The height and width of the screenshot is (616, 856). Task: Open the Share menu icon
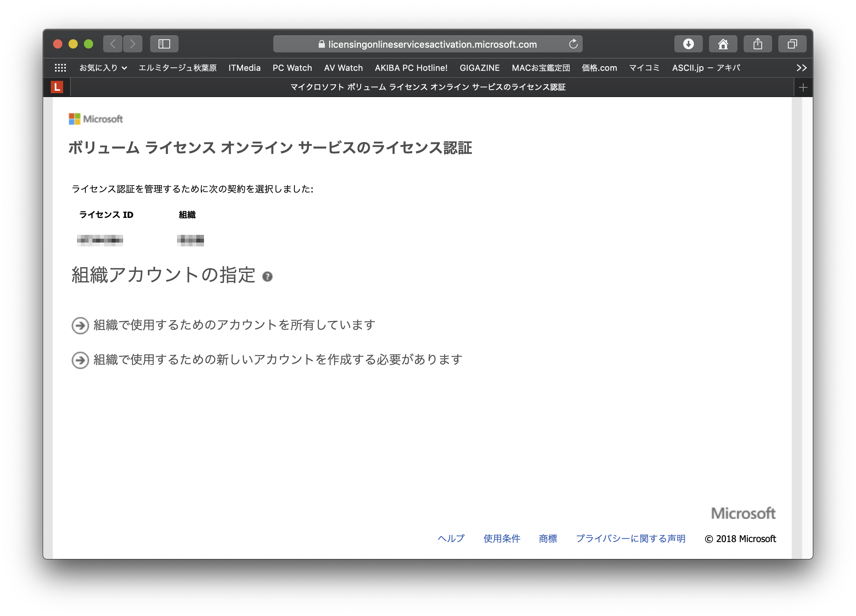coord(757,44)
